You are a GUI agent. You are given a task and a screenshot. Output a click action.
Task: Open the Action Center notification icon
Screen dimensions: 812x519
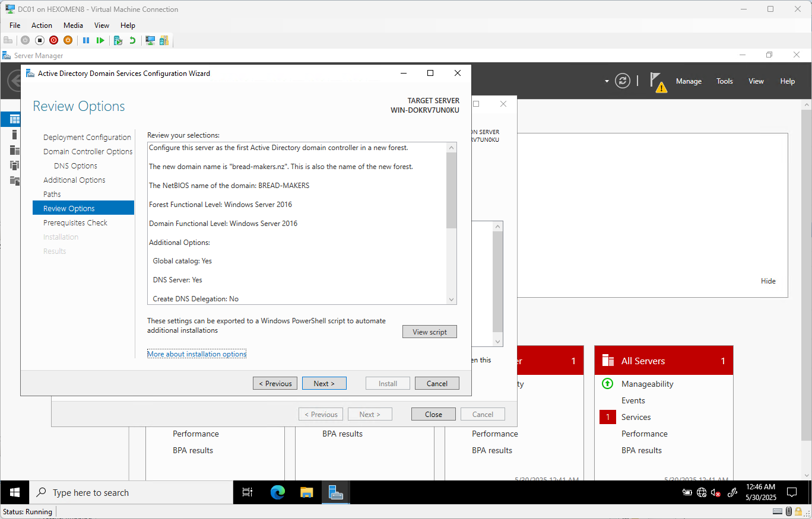792,492
